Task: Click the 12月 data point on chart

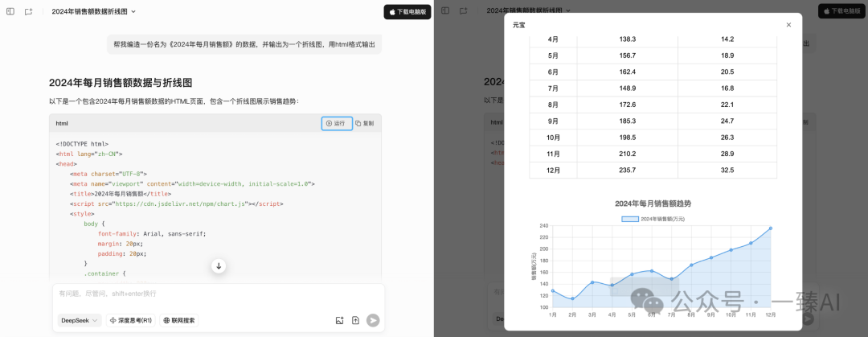Action: [x=771, y=228]
